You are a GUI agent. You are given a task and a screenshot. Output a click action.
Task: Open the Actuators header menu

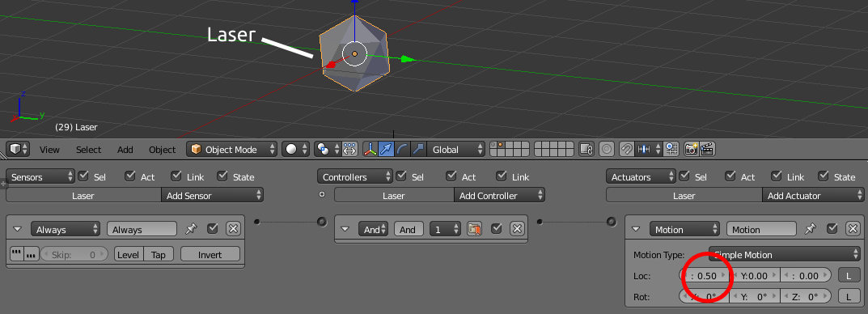[x=641, y=176]
